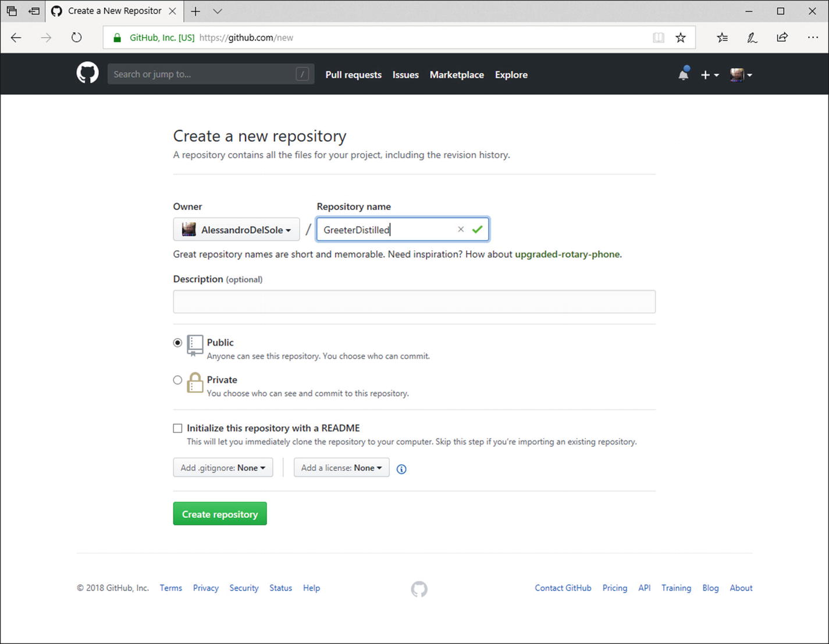Click the GitHub Octocat logo in header
This screenshot has width=829, height=644.
[88, 74]
